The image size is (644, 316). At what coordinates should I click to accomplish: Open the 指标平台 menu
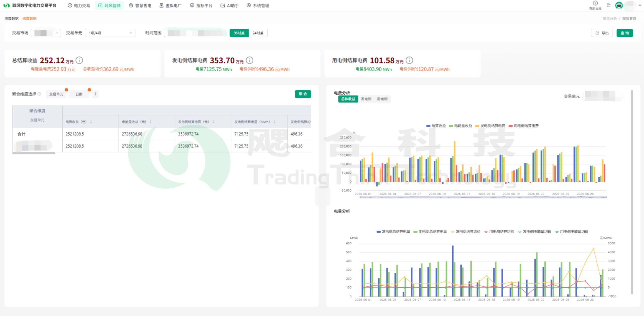pos(201,6)
